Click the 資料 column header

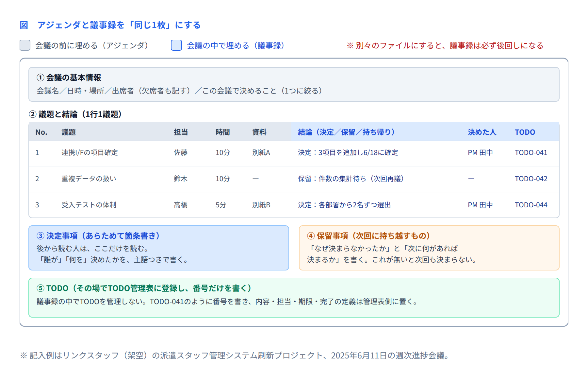point(259,132)
